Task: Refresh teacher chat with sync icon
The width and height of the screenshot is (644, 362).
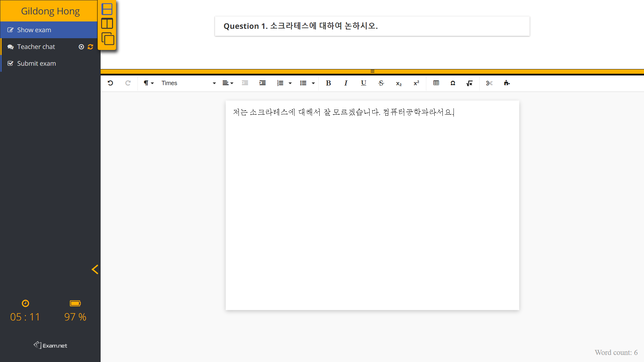Action: [90, 47]
